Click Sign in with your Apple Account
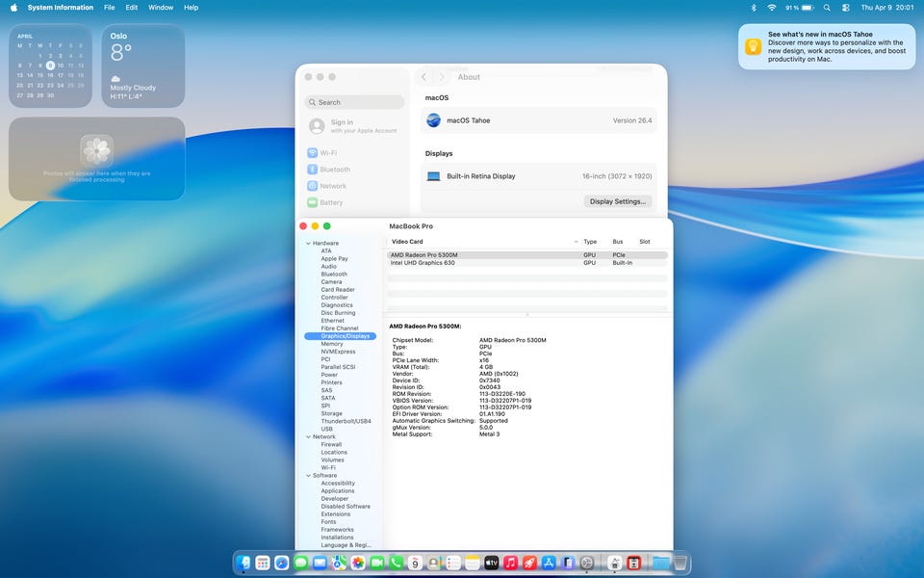 click(x=353, y=125)
